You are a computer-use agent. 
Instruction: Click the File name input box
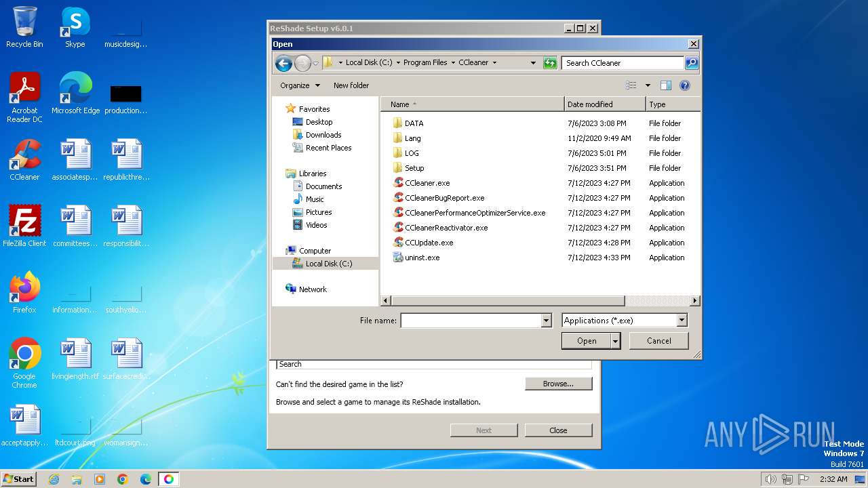click(471, 321)
